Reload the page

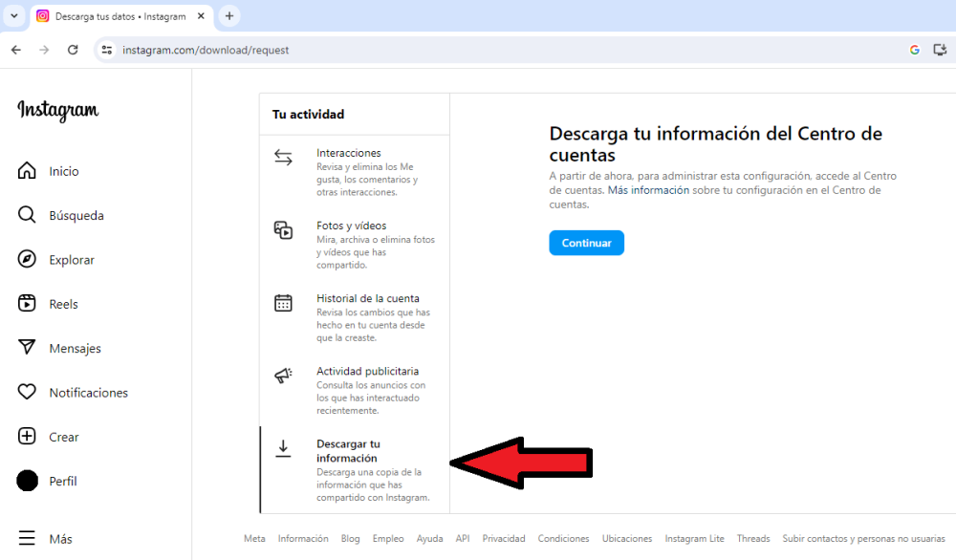click(x=73, y=50)
